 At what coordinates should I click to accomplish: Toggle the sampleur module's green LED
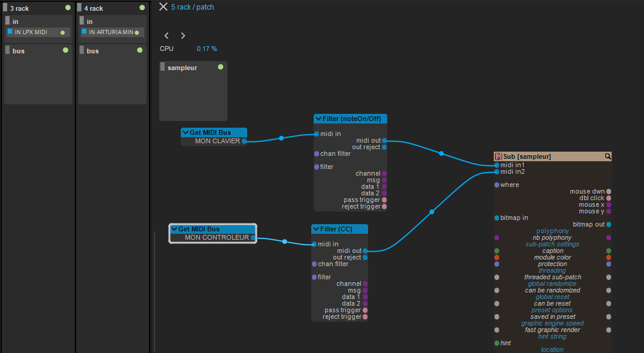click(220, 67)
